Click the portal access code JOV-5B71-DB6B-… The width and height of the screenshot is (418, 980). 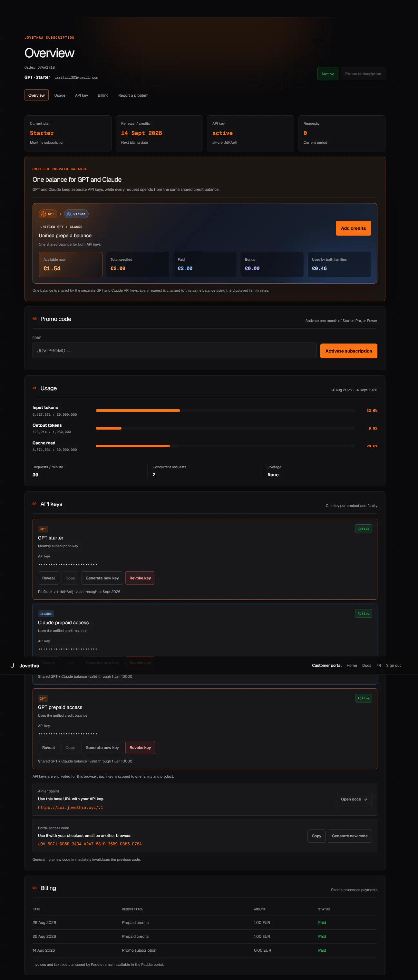[x=90, y=844]
